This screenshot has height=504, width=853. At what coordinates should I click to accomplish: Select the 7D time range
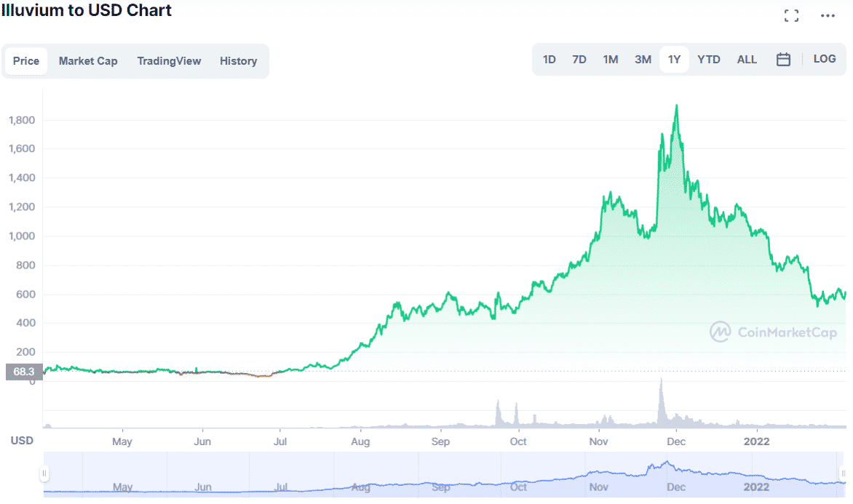(x=579, y=59)
